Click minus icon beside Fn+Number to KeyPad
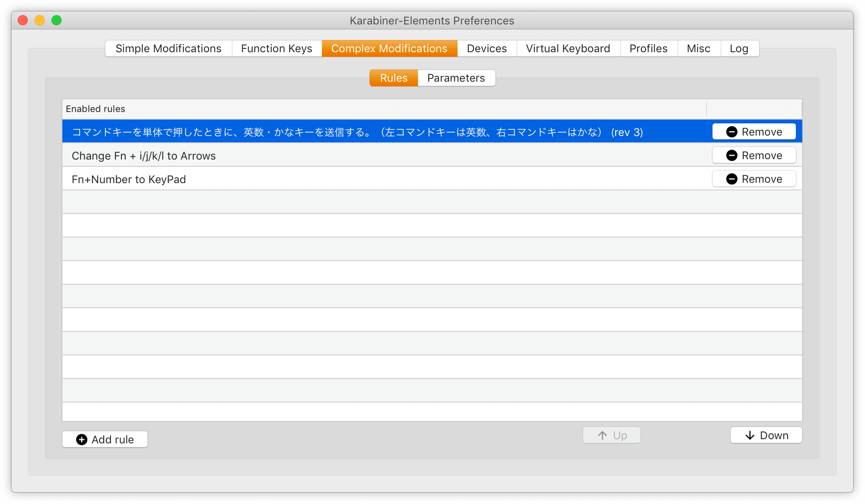 [732, 179]
